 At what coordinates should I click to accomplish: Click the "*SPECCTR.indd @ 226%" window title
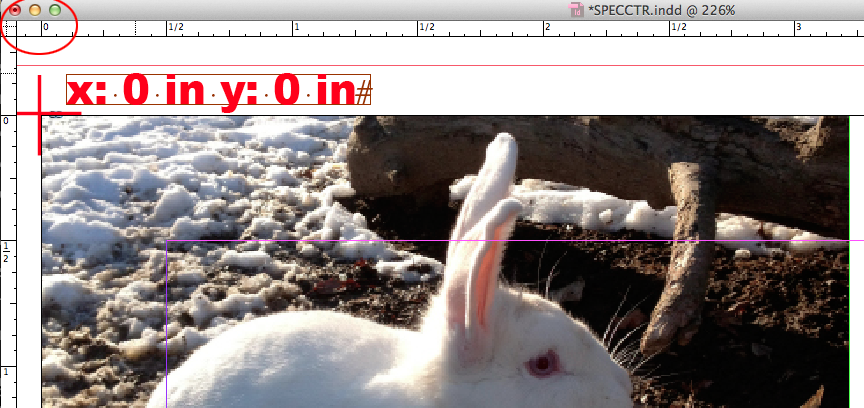(661, 10)
